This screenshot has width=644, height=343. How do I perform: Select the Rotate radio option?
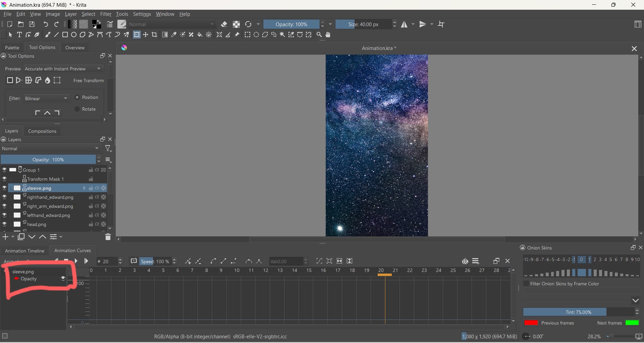tap(77, 109)
